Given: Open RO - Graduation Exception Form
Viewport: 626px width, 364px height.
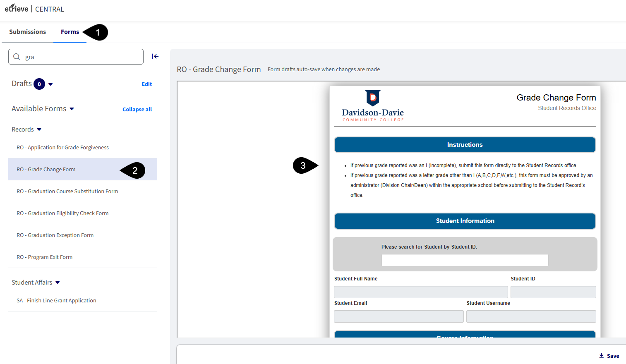Looking at the screenshot, I should pyautogui.click(x=55, y=235).
